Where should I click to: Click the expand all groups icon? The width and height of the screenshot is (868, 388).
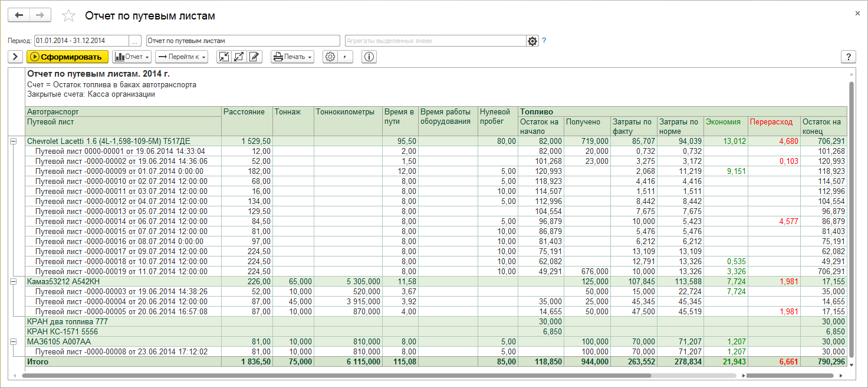tap(239, 57)
